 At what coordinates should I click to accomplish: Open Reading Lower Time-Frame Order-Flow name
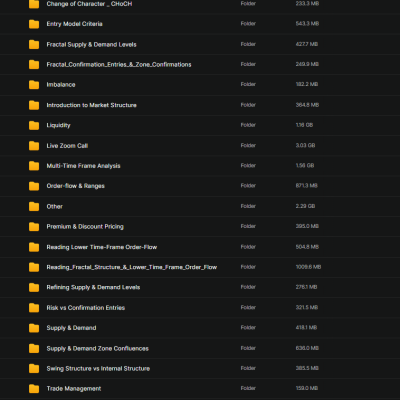coord(102,247)
